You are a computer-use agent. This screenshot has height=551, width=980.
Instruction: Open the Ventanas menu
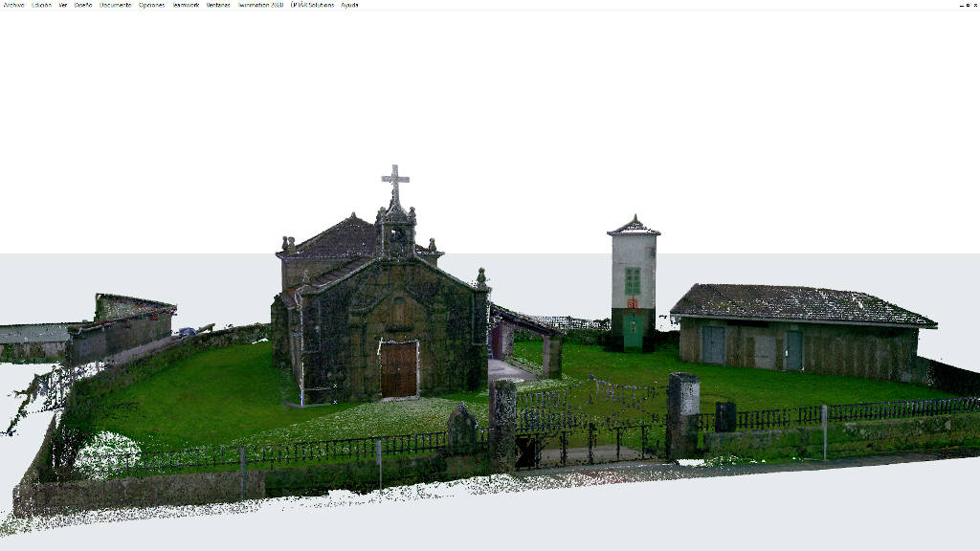click(218, 5)
